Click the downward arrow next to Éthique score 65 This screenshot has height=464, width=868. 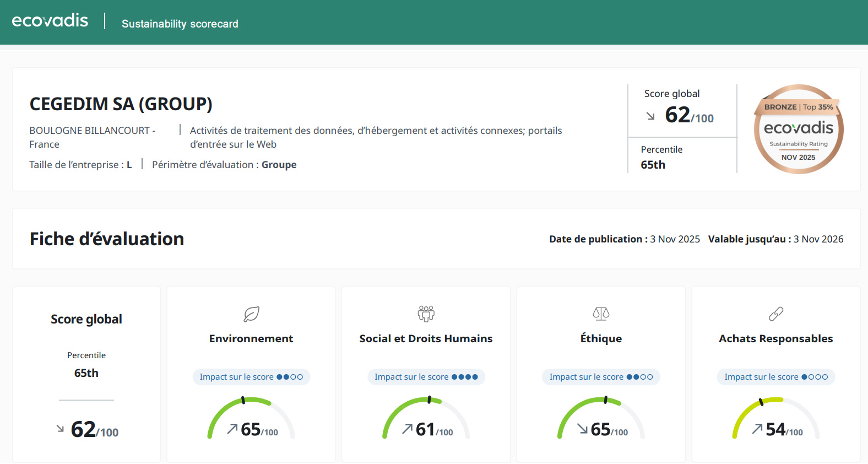[582, 429]
